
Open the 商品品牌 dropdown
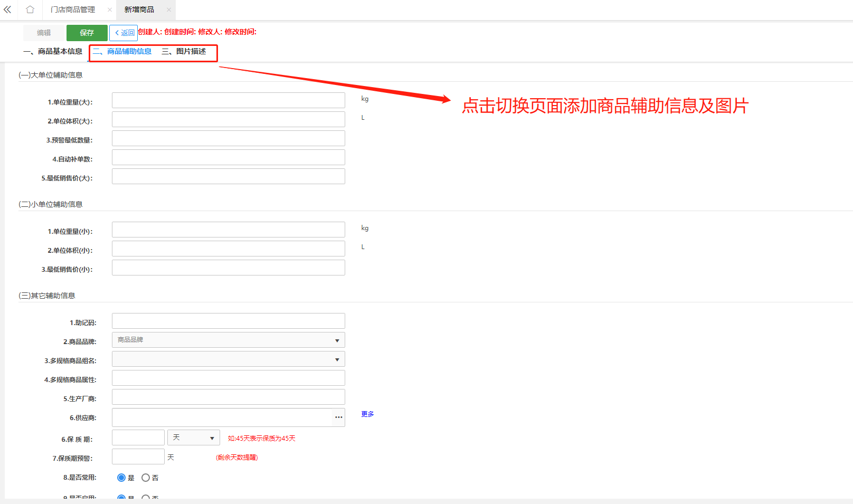(228, 340)
